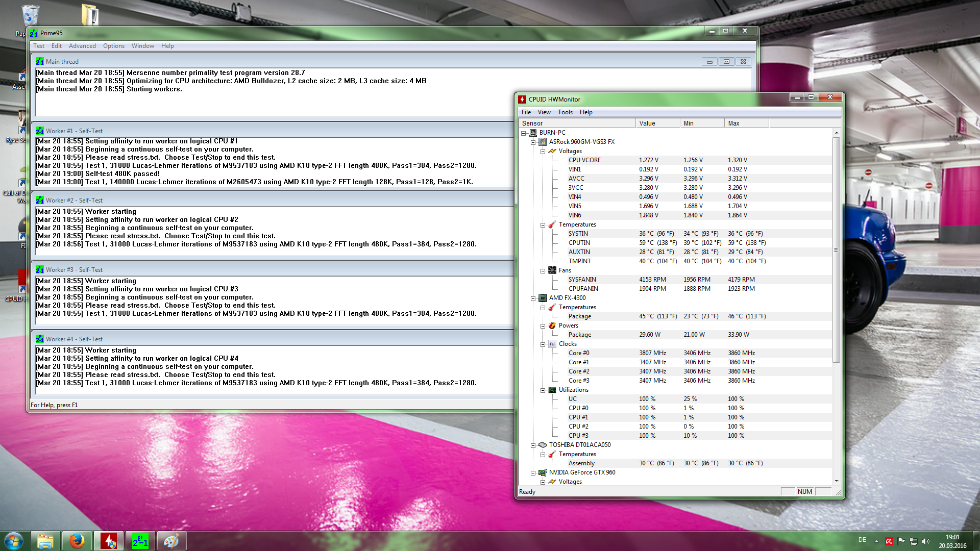Click the Fans group icon
This screenshot has width=980, height=551.
(x=552, y=270)
